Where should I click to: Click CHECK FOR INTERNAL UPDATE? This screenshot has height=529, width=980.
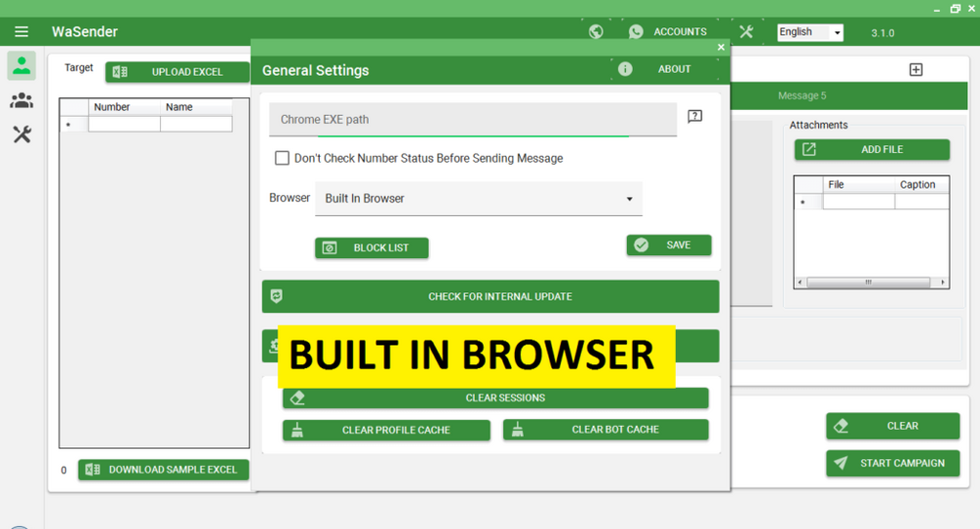tap(490, 297)
